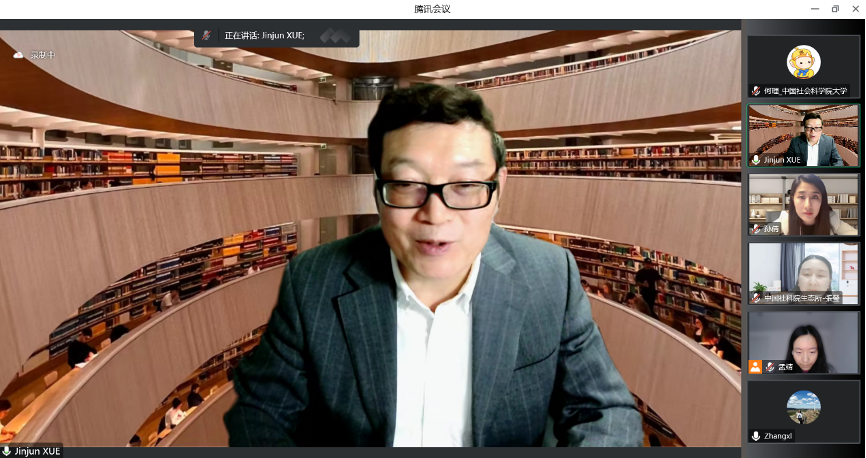This screenshot has height=458, width=866.
Task: Click the 录制中 recording indicator text
Action: [x=41, y=55]
